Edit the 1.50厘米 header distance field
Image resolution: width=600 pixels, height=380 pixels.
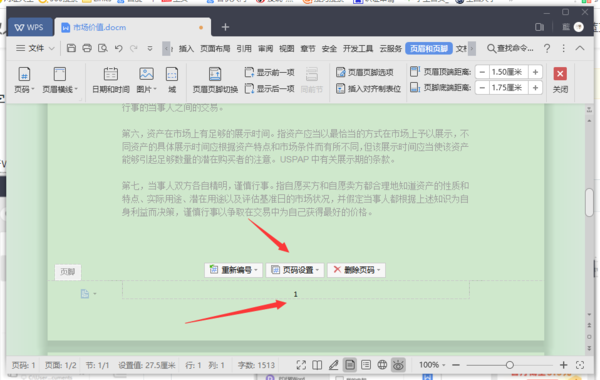click(508, 72)
